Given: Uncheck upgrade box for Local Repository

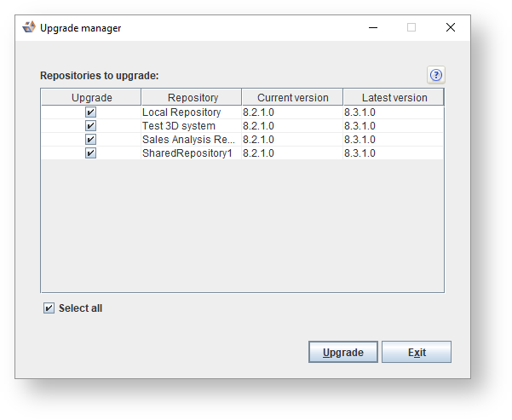Looking at the screenshot, I should 91,112.
